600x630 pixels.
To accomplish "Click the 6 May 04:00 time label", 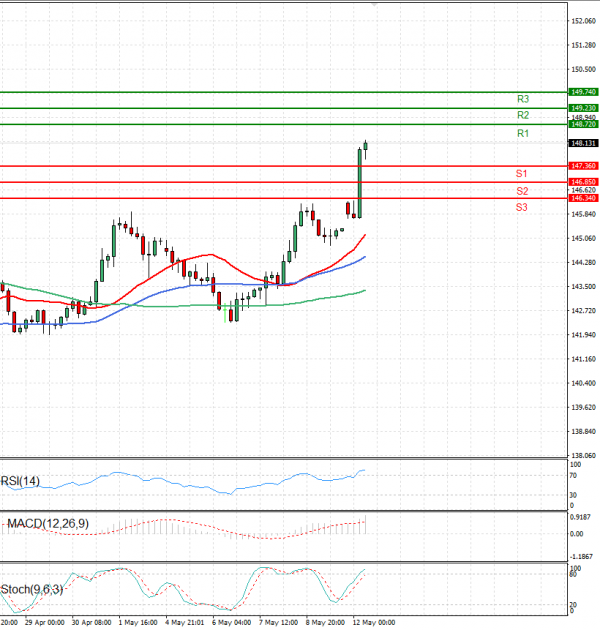I will 231,622.
